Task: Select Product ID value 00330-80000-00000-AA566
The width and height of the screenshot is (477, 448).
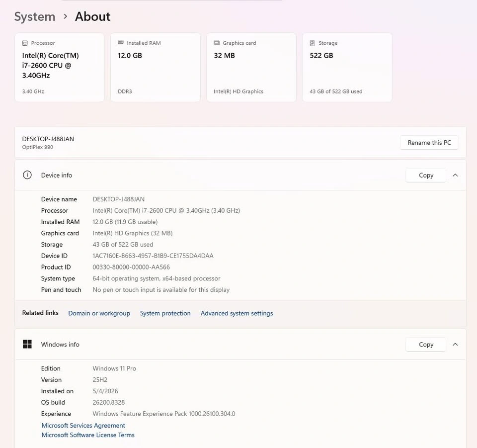Action: tap(131, 267)
